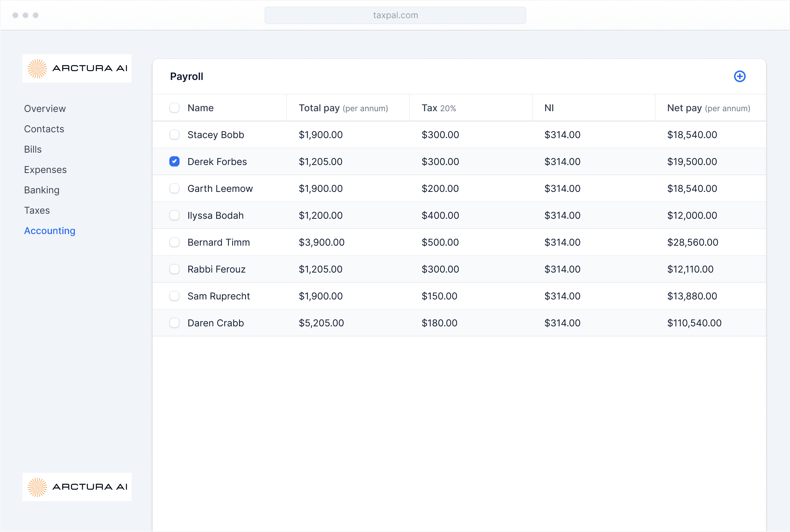Click the blue add payroll plus icon
The image size is (790, 532).
click(x=739, y=76)
